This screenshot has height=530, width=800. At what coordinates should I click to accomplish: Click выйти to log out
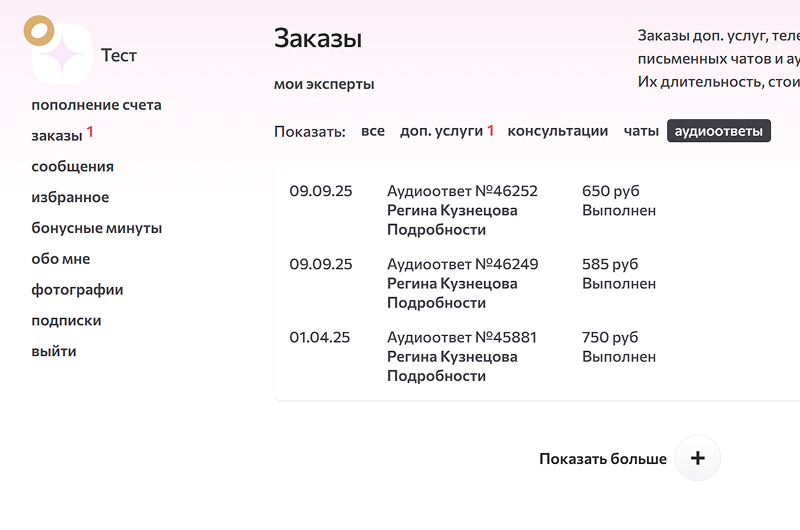54,352
